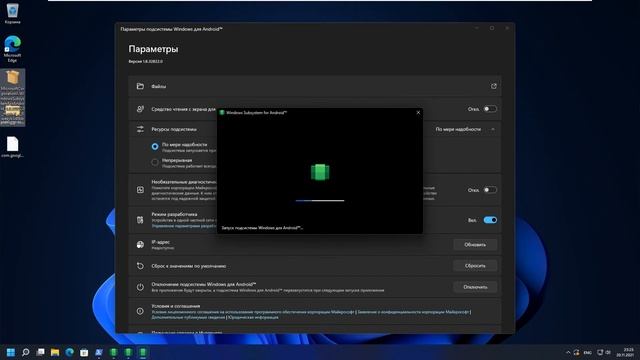Click the Сбросить button
This screenshot has width=640, height=360.
(475, 266)
